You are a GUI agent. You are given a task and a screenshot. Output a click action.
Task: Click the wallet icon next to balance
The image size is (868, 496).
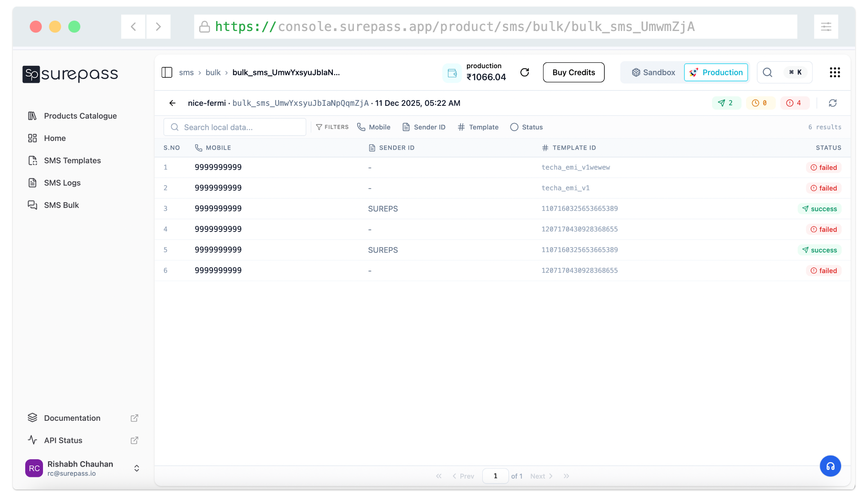point(452,73)
